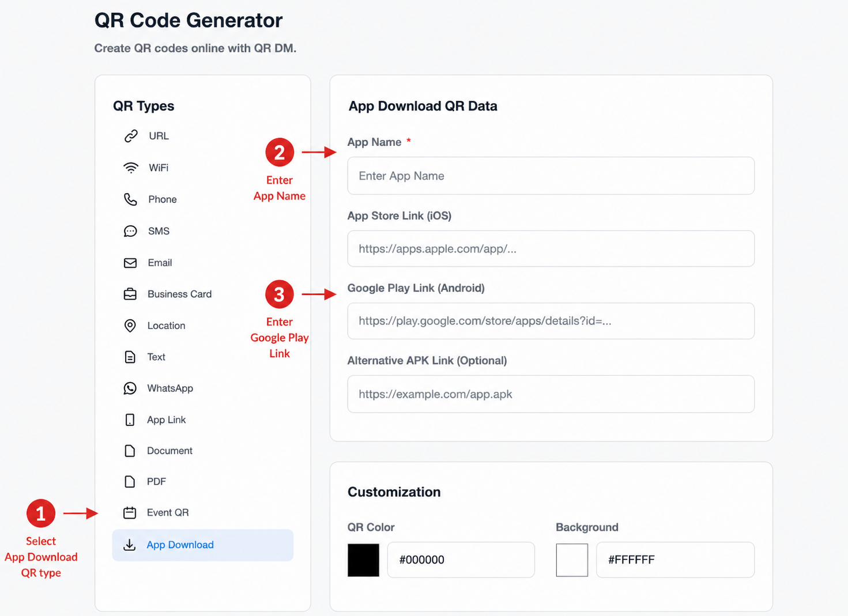Screen dimensions: 848x616
Task: Select the Event QR type
Action: click(203, 513)
